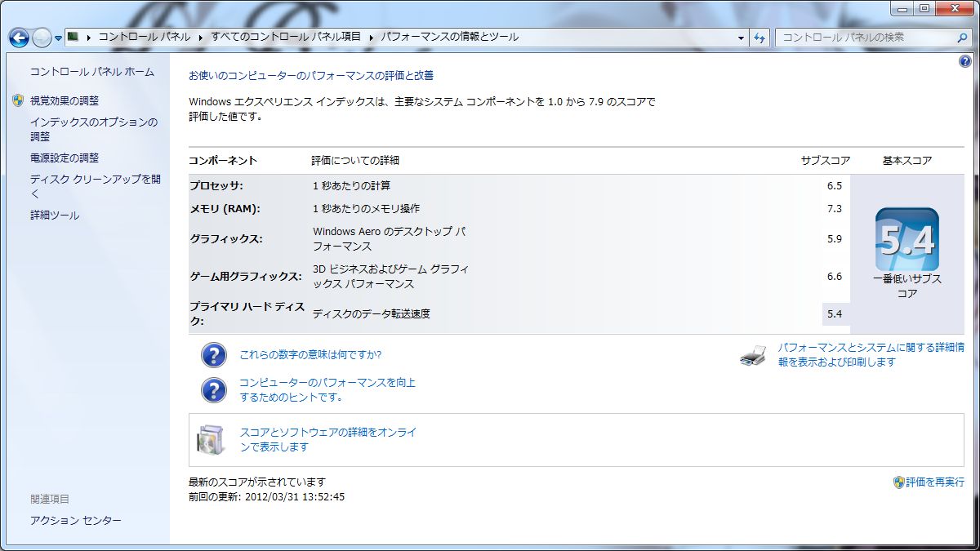Click memory subscore 7.3
Image resolution: width=980 pixels, height=551 pixels.
834,209
